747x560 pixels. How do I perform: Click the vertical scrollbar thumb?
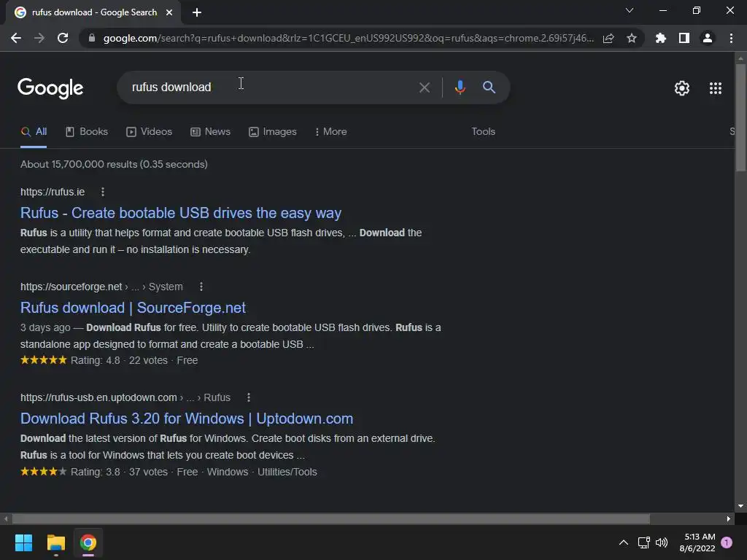pos(740,117)
